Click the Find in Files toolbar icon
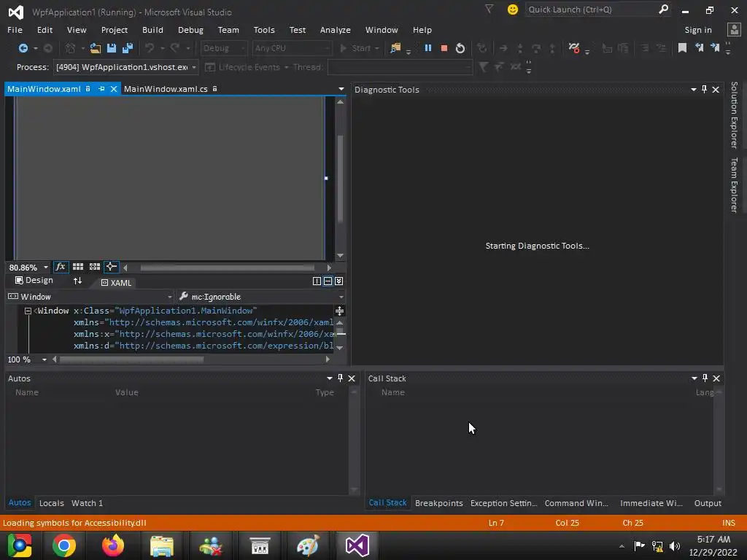 click(x=395, y=48)
